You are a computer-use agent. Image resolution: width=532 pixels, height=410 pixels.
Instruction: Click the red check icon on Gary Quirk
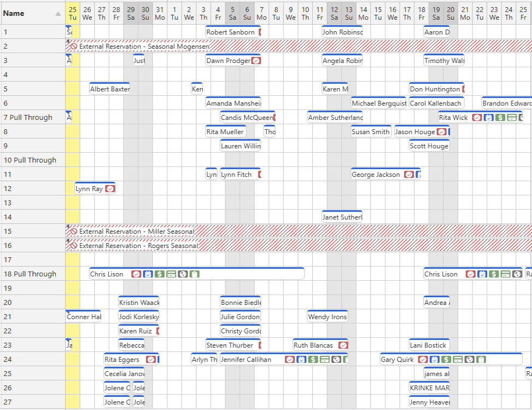[x=423, y=360]
